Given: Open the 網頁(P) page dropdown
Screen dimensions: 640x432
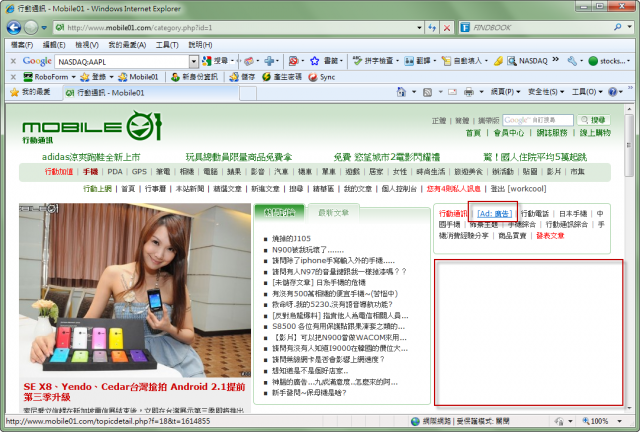Looking at the screenshot, I should click(505, 92).
